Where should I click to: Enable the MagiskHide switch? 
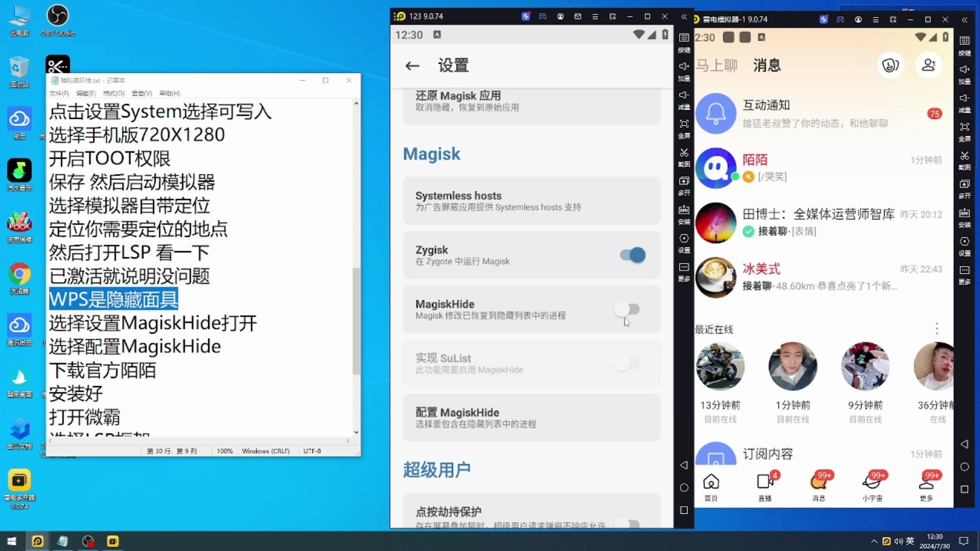click(627, 309)
